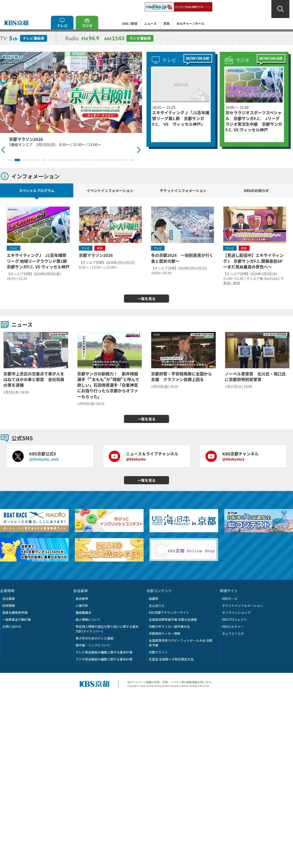Open the BOAT RACE RADIO banner
Screen dimensions: 293x868
coord(34,521)
